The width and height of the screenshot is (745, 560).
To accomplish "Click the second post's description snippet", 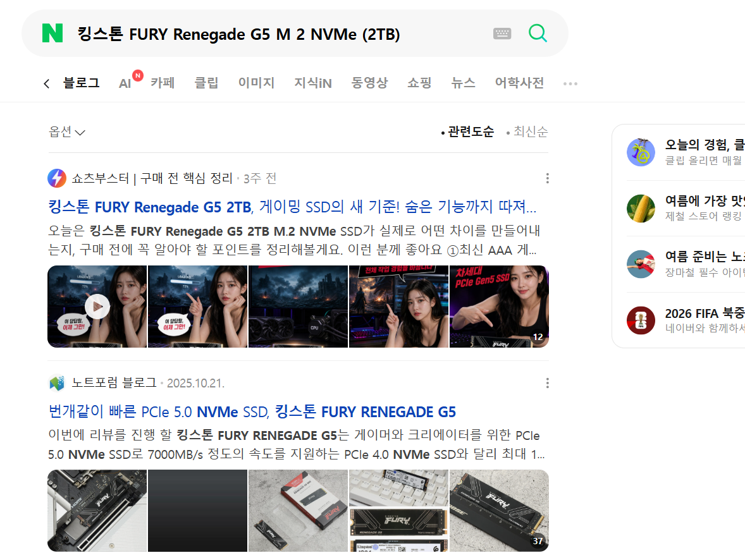I will (297, 444).
